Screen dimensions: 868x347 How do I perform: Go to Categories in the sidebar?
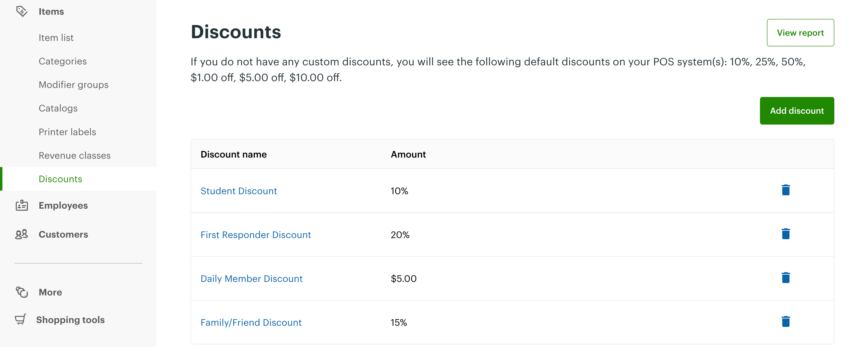pos(63,61)
